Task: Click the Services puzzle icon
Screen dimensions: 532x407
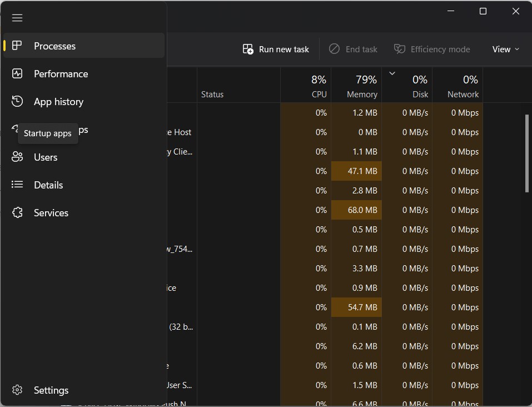Action: 17,212
